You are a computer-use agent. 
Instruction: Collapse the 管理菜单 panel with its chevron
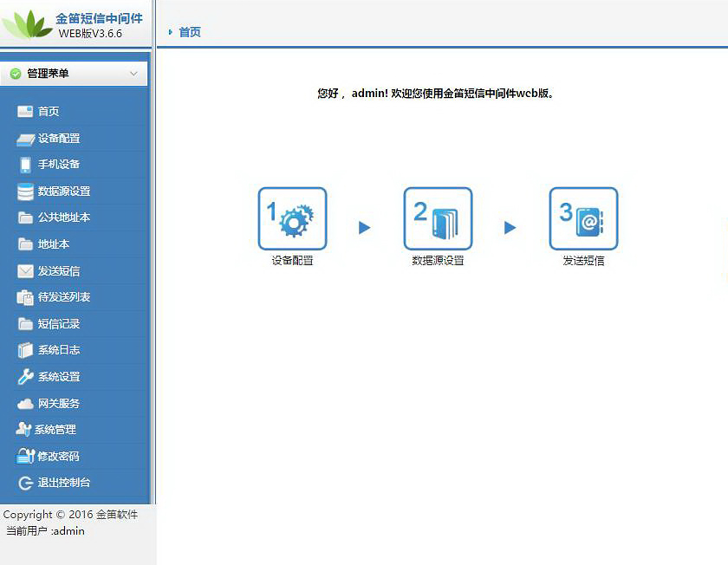133,74
